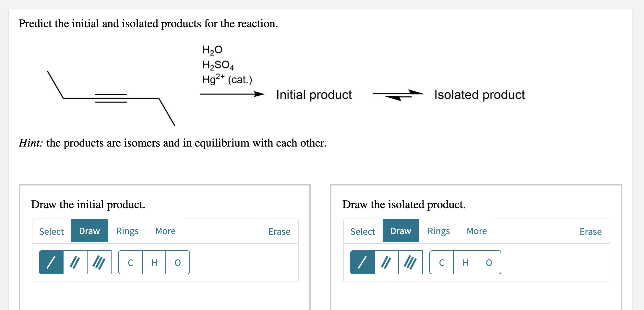Screen dimensions: 644x310
Task: Choose Carbon atom in initial product panel
Action: [x=130, y=262]
